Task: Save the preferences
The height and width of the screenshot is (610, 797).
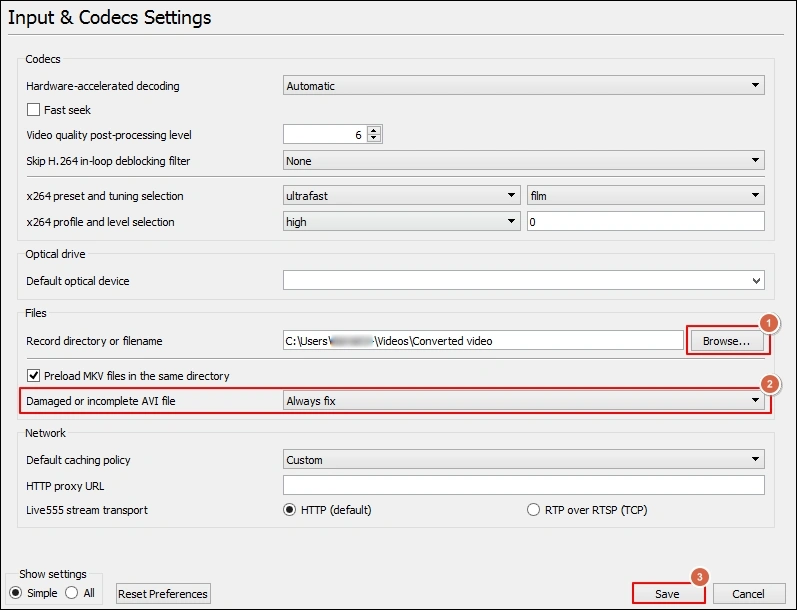Action: [667, 594]
